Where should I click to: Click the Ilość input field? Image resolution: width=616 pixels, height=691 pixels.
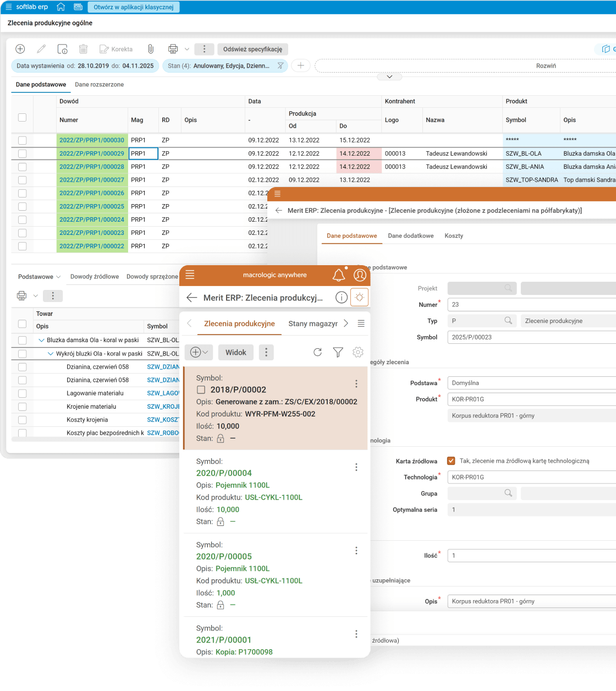pos(531,556)
